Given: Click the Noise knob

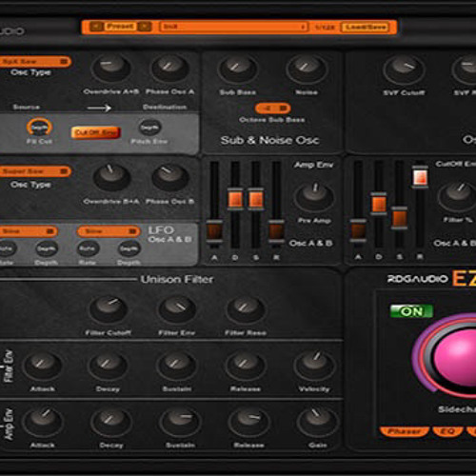Looking at the screenshot, I should (x=306, y=69).
